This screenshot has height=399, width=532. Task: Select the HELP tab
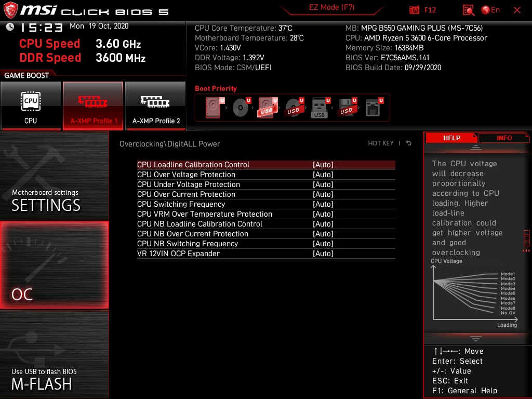451,138
